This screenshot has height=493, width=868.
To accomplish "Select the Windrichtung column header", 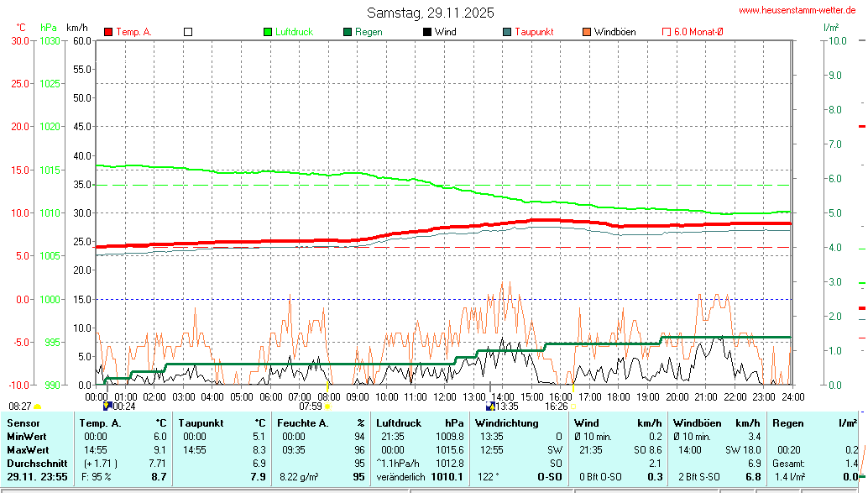I will (x=508, y=423).
